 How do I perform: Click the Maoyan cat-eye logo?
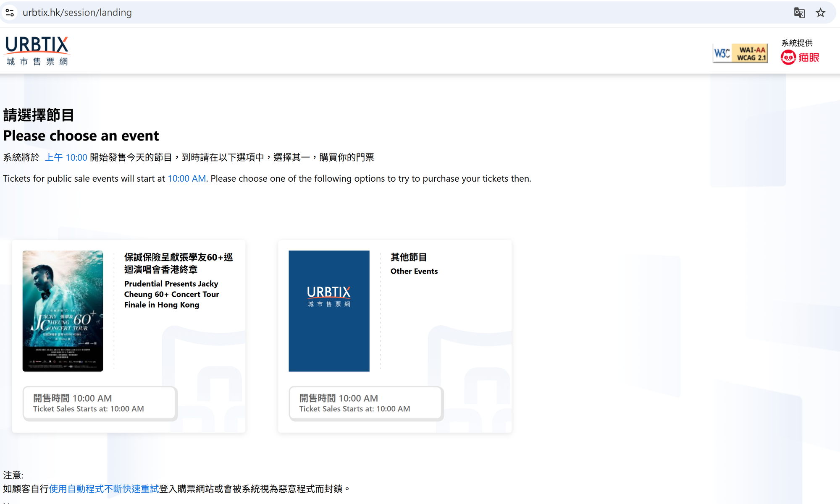click(800, 57)
